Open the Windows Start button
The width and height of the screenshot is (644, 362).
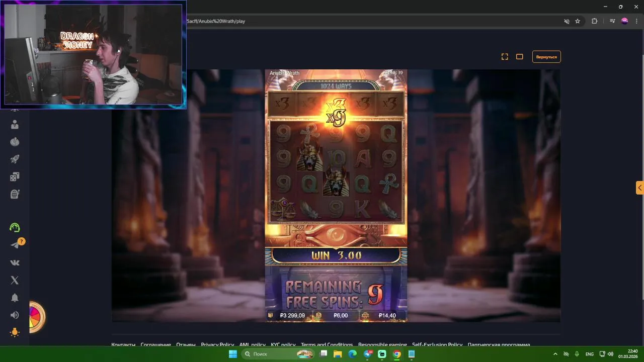coord(233,354)
